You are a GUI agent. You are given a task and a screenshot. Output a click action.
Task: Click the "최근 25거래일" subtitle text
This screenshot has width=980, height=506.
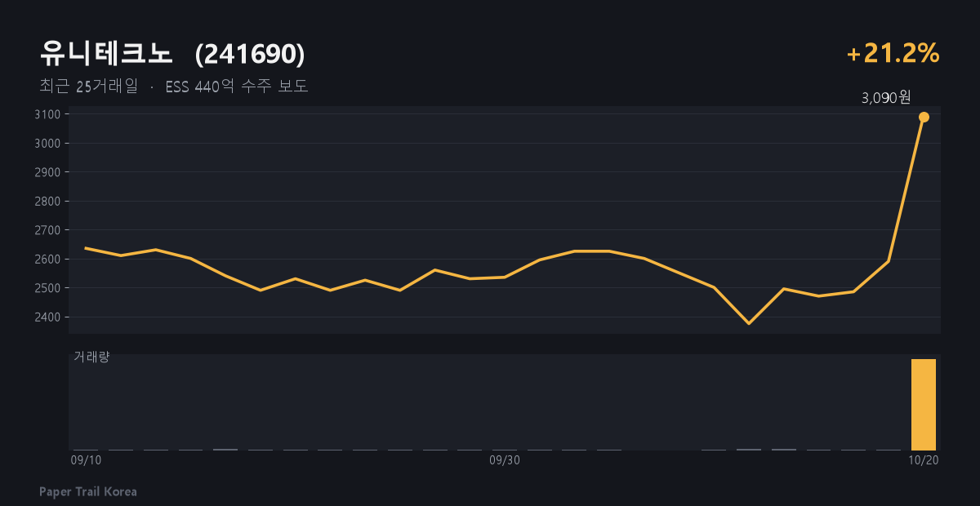tap(89, 86)
